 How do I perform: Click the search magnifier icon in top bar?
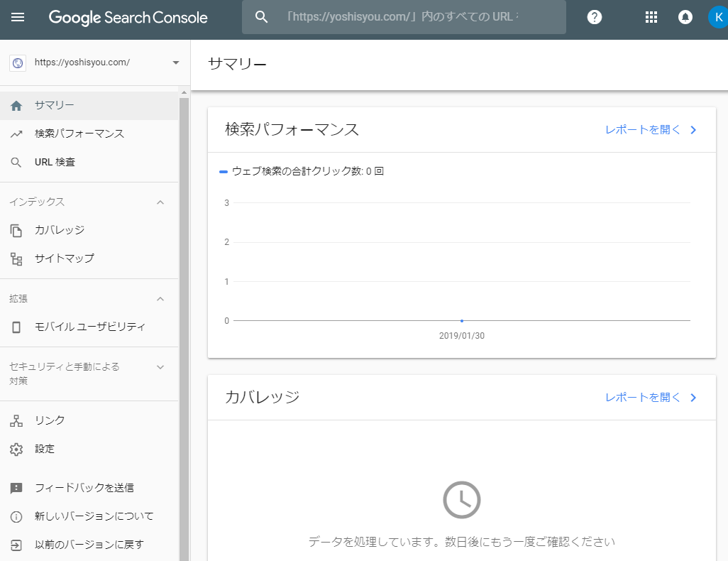(x=261, y=17)
